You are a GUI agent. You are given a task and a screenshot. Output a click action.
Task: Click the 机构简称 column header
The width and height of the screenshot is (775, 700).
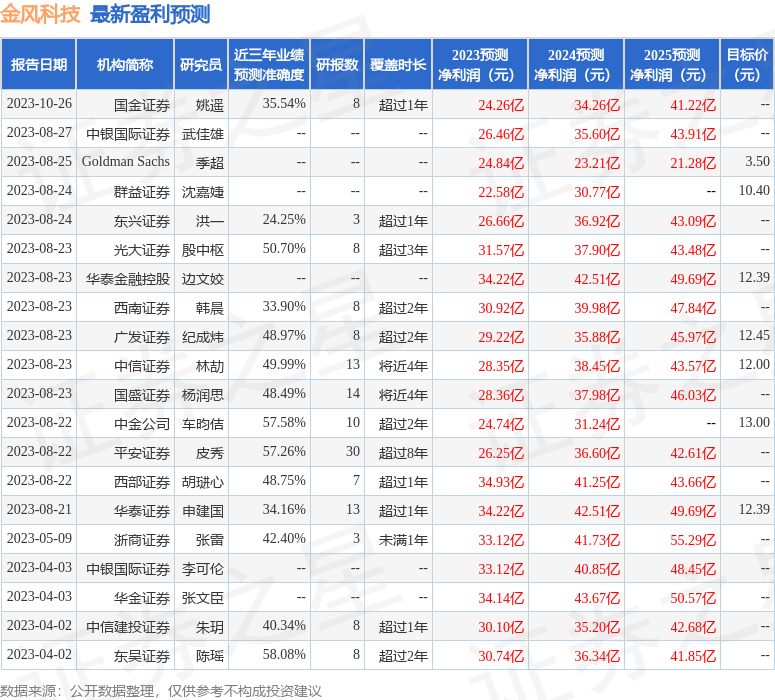(125, 65)
